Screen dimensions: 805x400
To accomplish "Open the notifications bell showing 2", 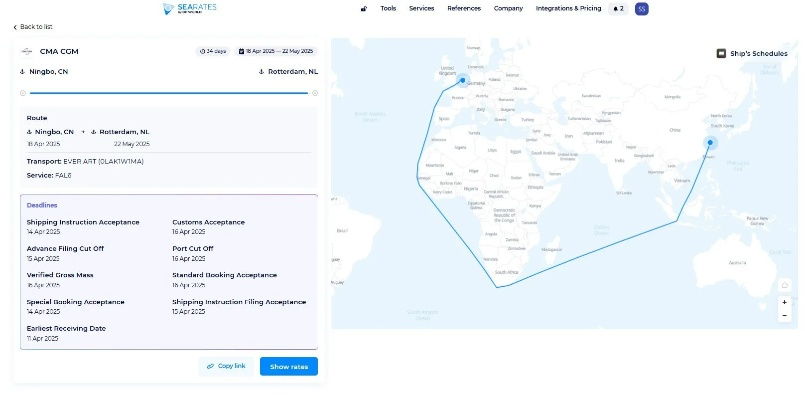I will coord(619,9).
